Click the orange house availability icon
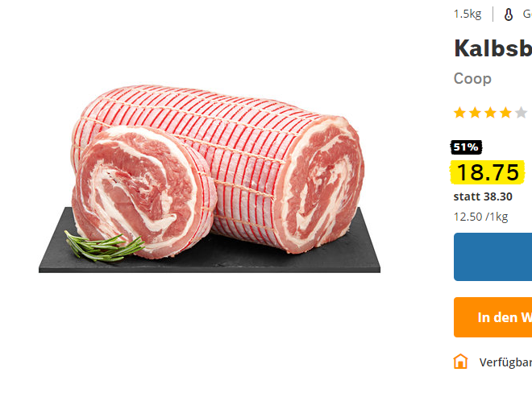The image size is (532, 397). [x=460, y=362]
